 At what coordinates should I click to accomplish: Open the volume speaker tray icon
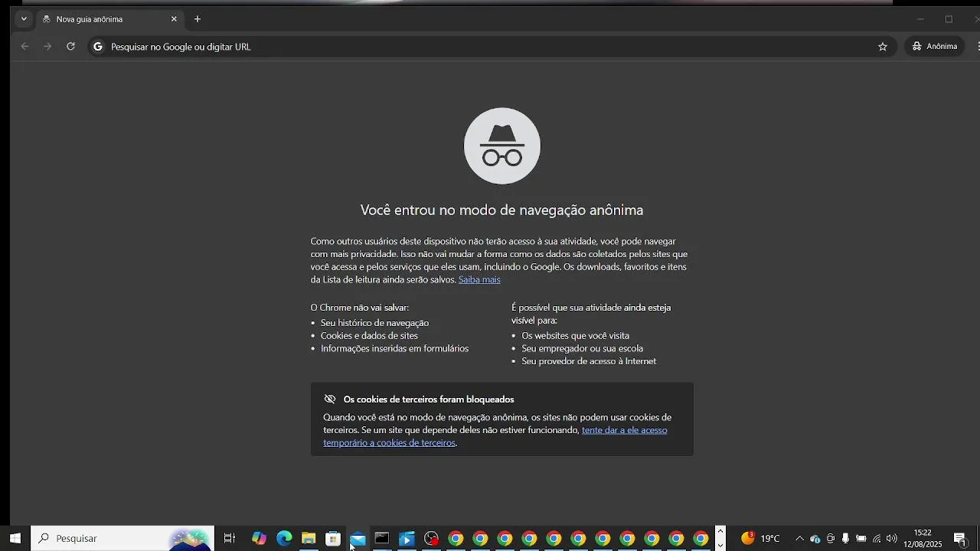tap(891, 539)
